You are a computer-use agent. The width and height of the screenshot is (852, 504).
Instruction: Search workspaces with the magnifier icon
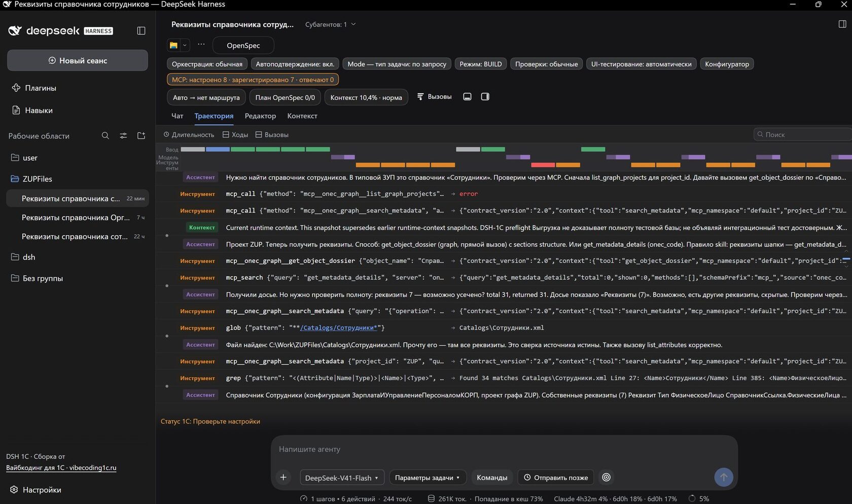[x=105, y=136]
